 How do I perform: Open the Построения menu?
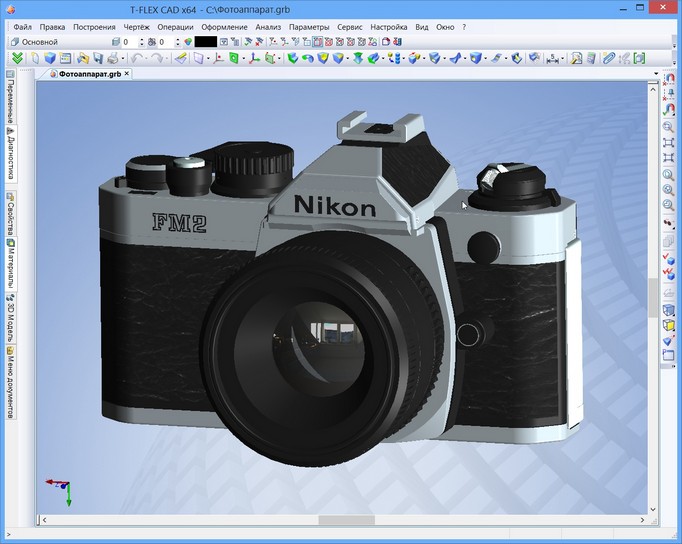tap(94, 27)
